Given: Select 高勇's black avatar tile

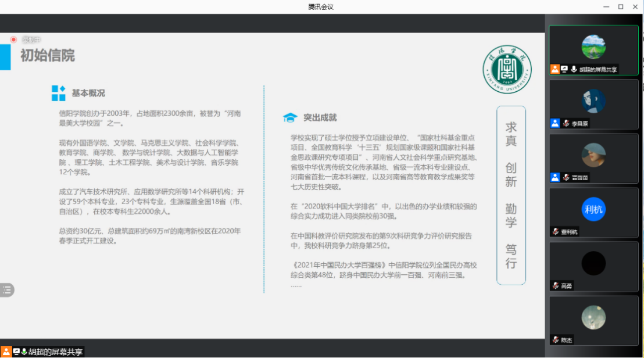Looking at the screenshot, I should [x=593, y=263].
